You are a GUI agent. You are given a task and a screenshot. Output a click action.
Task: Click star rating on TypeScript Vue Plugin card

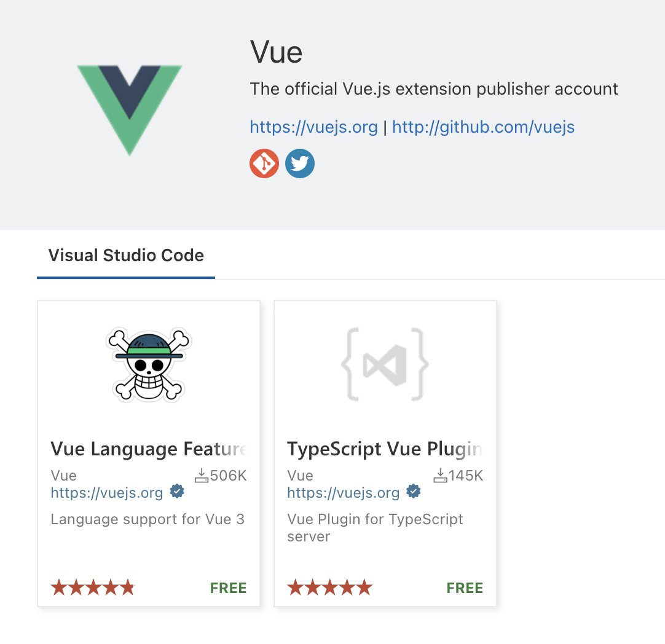tap(329, 587)
